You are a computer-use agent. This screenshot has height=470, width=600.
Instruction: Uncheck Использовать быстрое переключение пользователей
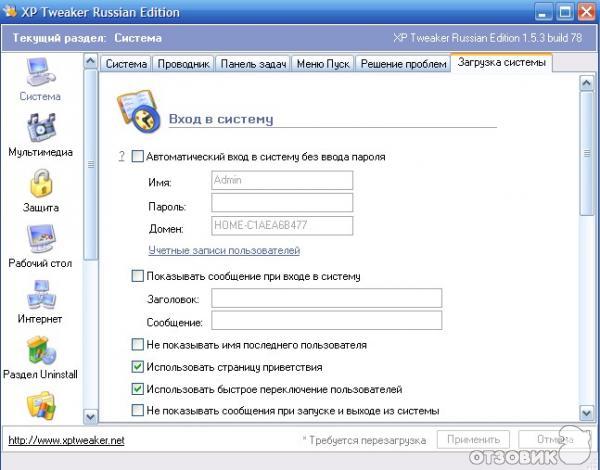137,389
